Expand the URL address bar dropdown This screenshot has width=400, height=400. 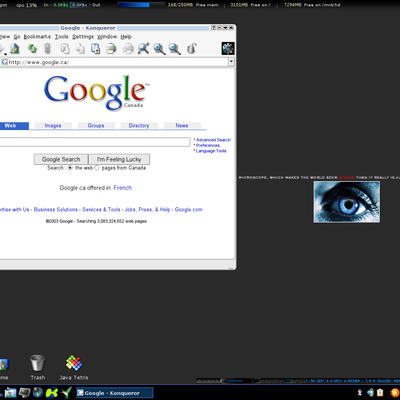coord(231,62)
